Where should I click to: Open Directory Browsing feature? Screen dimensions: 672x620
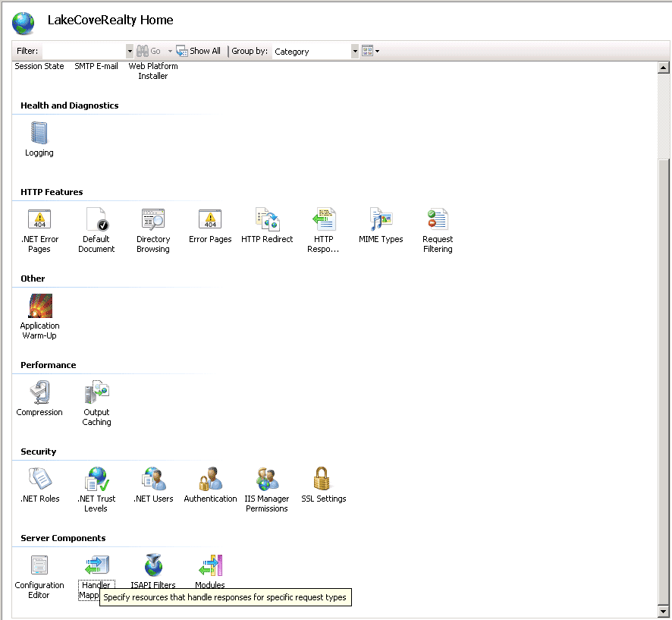coord(153,230)
